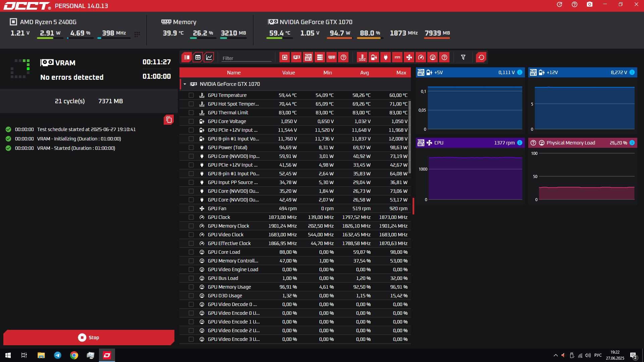The height and width of the screenshot is (362, 644).
Task: Sort by the Avg column header
Action: point(365,73)
